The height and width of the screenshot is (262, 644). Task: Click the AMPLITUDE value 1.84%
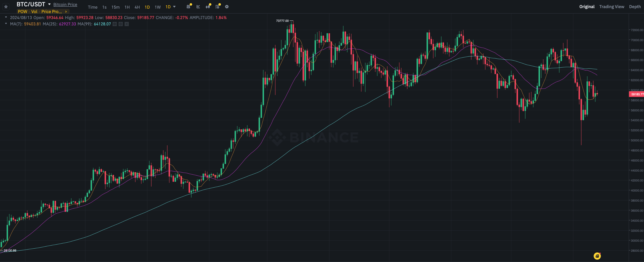[x=221, y=17]
